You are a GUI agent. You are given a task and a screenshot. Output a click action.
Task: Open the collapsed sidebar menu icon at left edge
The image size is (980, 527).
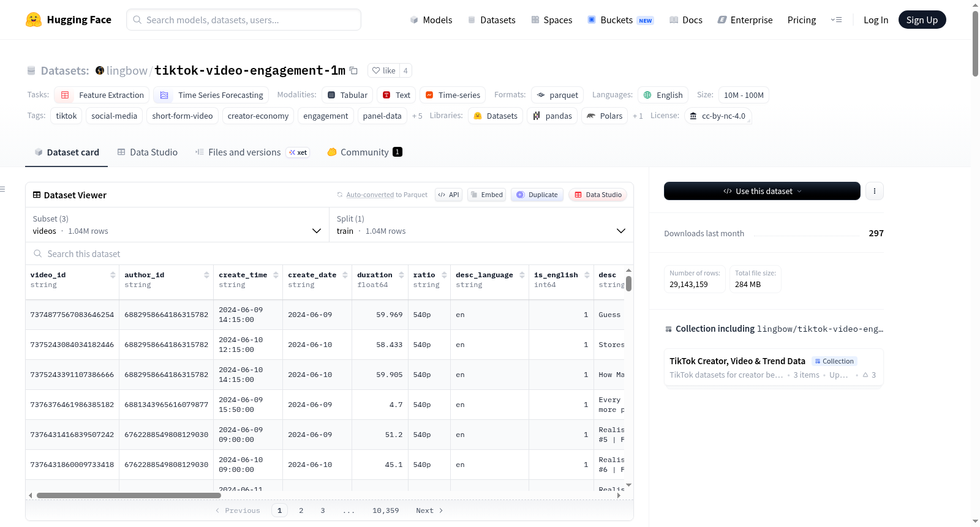pos(3,189)
